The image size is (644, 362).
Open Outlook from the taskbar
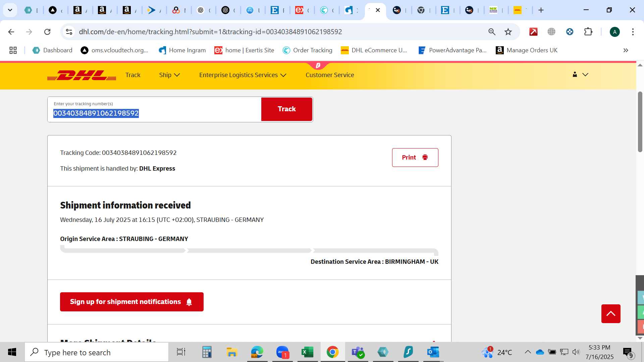433,352
